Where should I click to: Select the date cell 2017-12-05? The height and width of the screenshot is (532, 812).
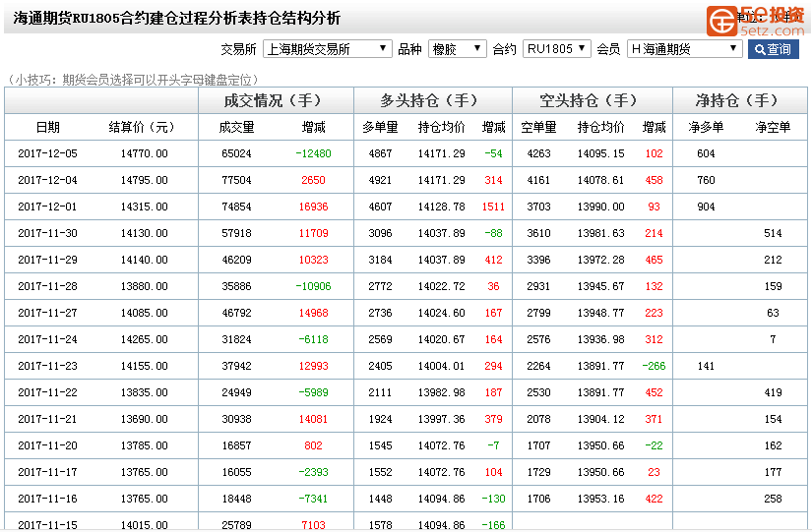click(47, 153)
